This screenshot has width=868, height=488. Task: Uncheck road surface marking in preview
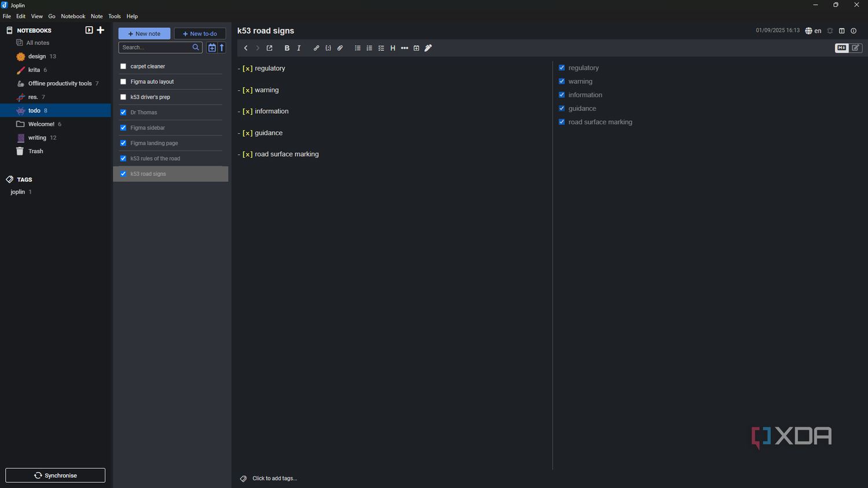pyautogui.click(x=561, y=122)
